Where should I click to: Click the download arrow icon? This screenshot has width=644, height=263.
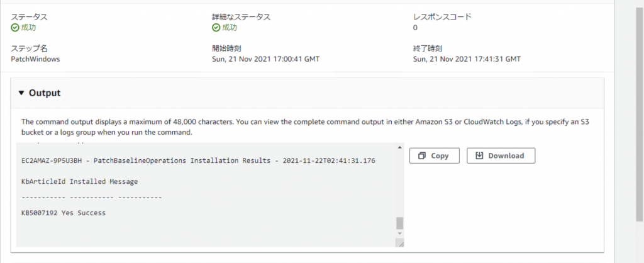tap(479, 156)
